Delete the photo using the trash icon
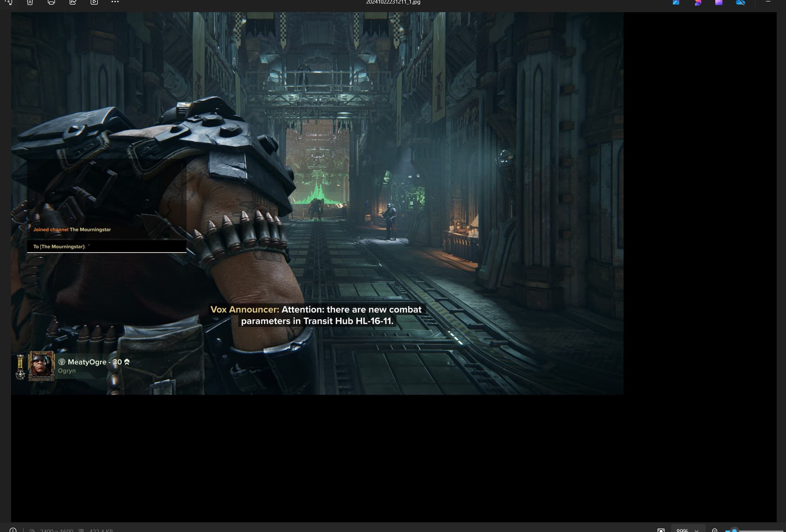Screen dimensions: 786x532 point(30,2)
